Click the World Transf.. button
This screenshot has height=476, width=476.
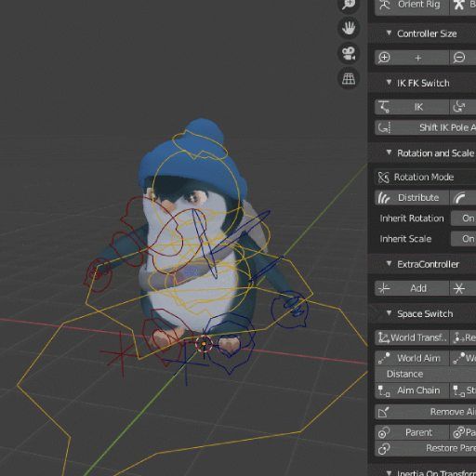point(412,337)
